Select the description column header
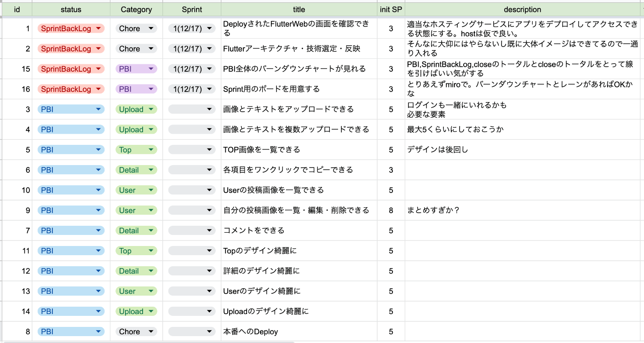 click(523, 9)
